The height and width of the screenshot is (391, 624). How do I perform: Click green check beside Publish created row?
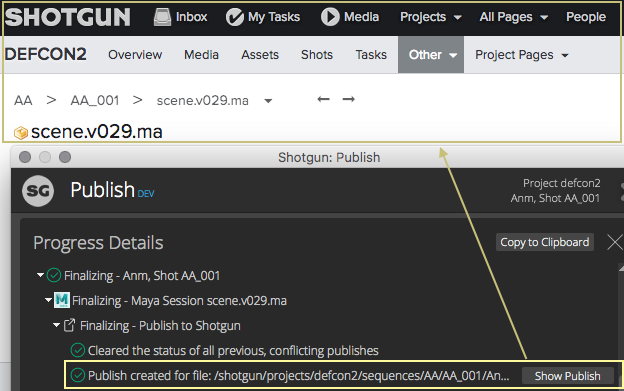[x=78, y=375]
